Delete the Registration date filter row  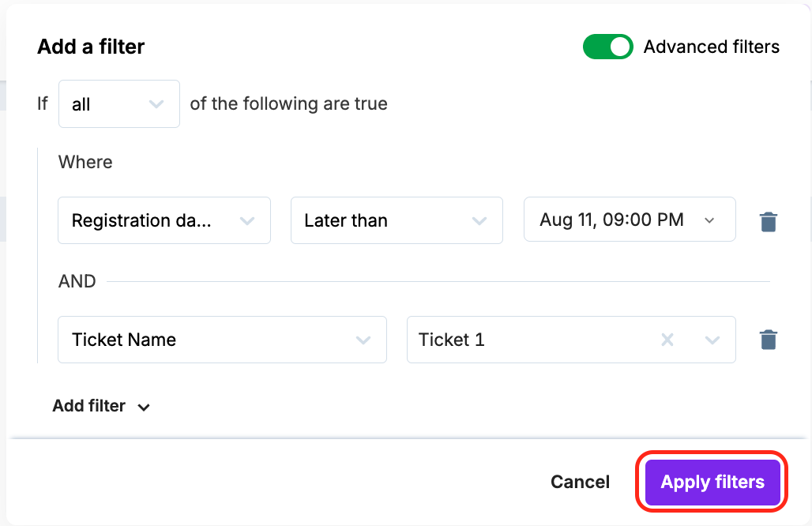tap(768, 221)
